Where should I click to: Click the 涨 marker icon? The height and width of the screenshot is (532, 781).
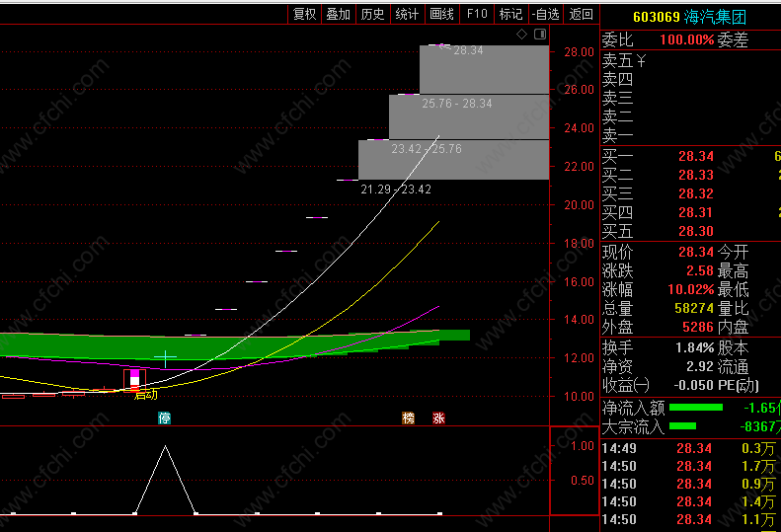pos(438,418)
